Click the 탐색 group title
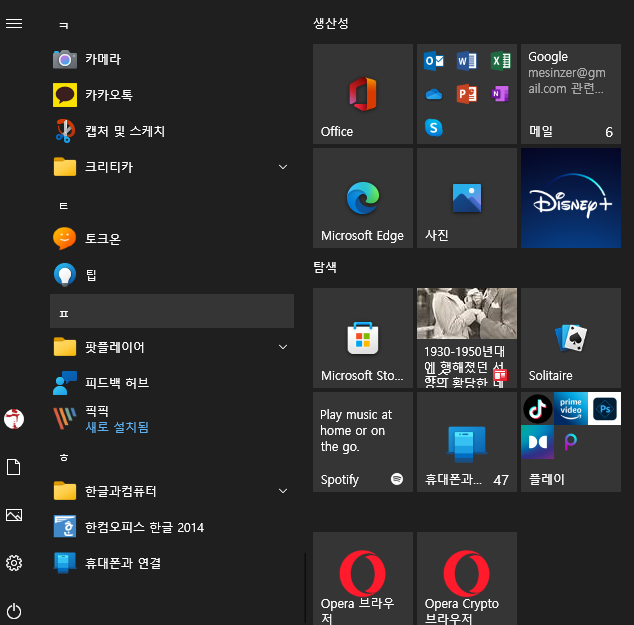This screenshot has height=625, width=634. coord(325,267)
